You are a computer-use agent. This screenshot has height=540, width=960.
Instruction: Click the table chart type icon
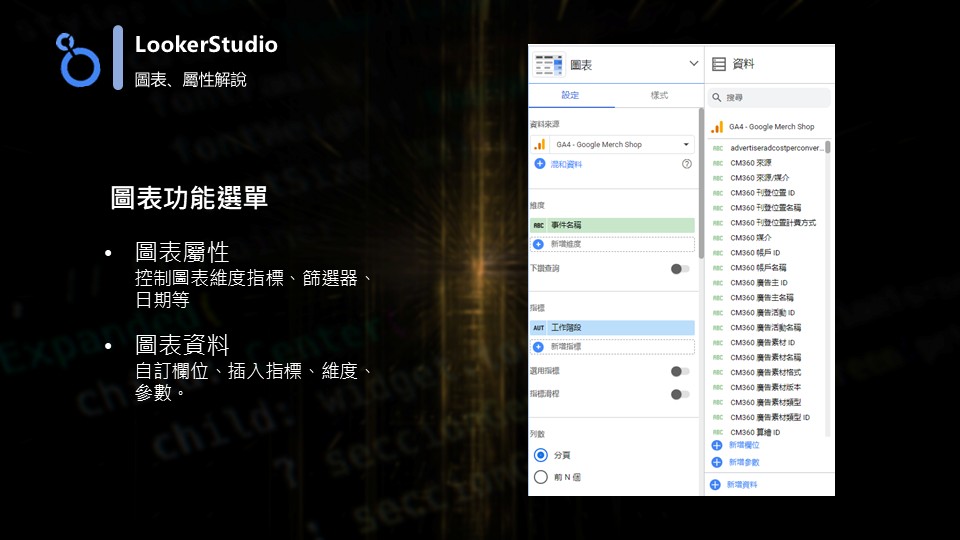point(548,65)
